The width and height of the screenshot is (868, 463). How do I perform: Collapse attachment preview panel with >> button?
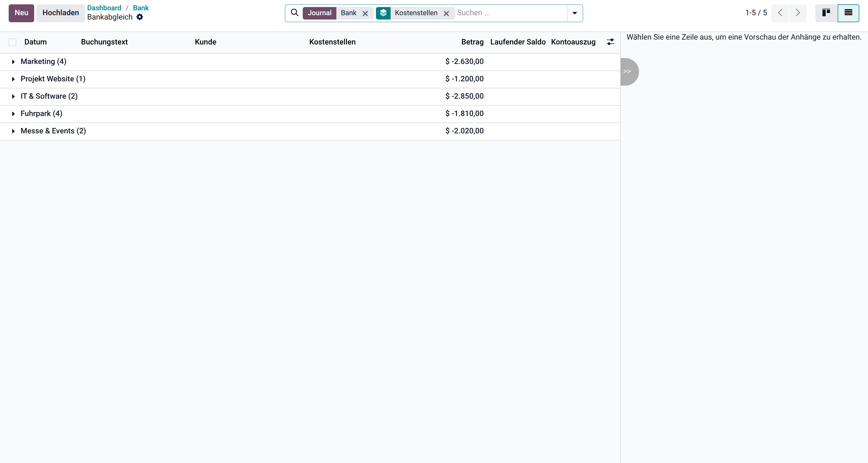tap(629, 71)
